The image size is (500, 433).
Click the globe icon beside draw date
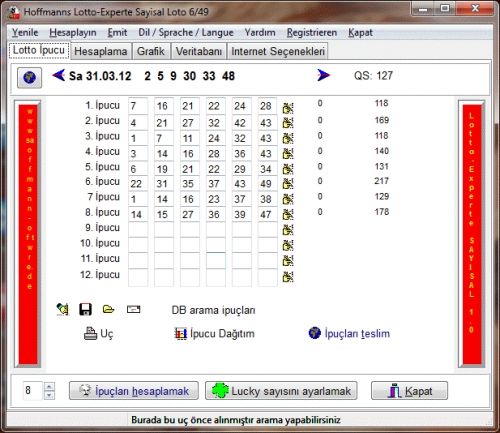[30, 78]
